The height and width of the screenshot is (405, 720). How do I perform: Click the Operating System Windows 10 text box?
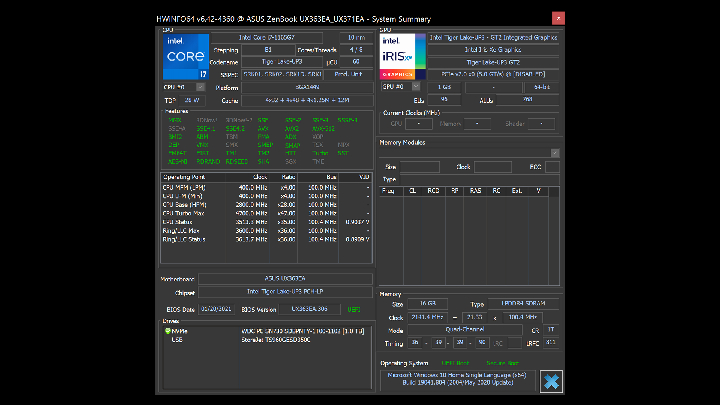(x=457, y=381)
